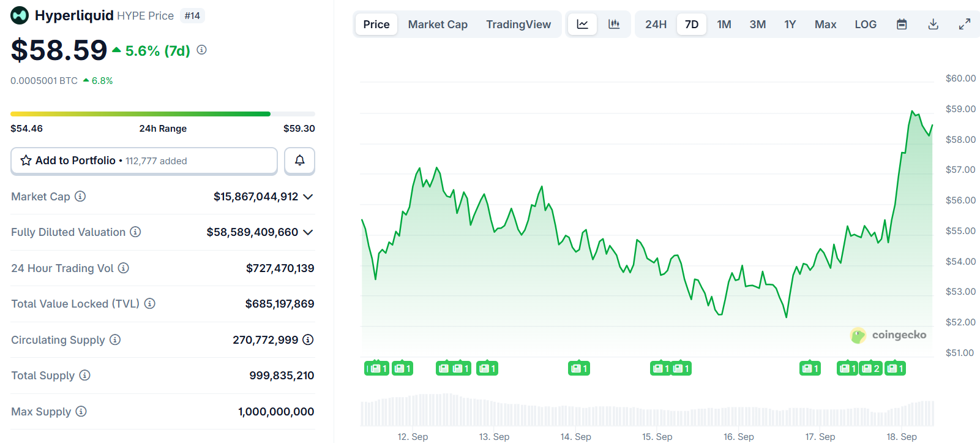Select the 1Y time range

click(x=790, y=25)
